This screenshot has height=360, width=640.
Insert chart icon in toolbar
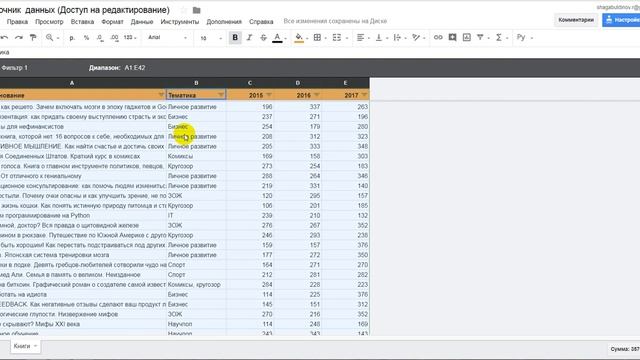point(467,38)
